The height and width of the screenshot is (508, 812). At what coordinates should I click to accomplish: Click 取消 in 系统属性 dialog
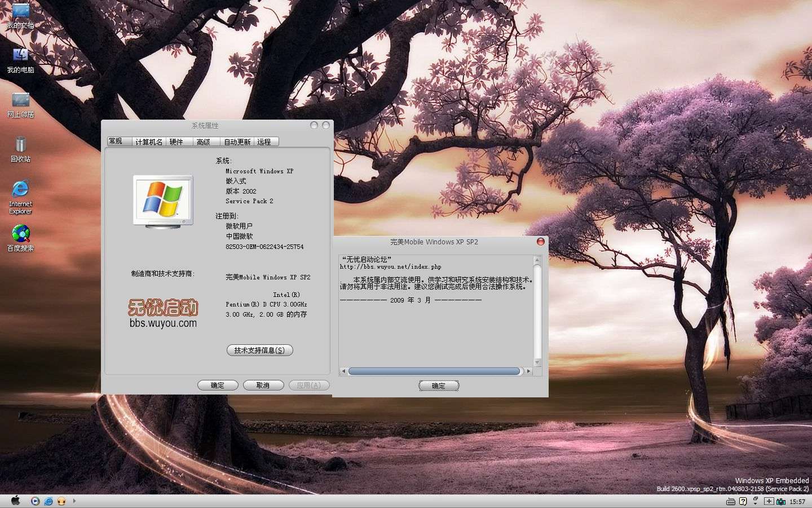pos(263,386)
